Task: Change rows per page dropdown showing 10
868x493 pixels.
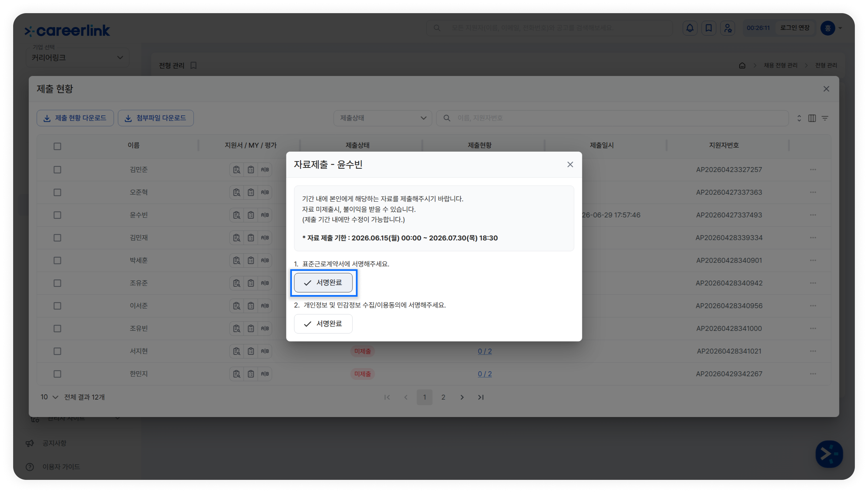Action: [49, 397]
